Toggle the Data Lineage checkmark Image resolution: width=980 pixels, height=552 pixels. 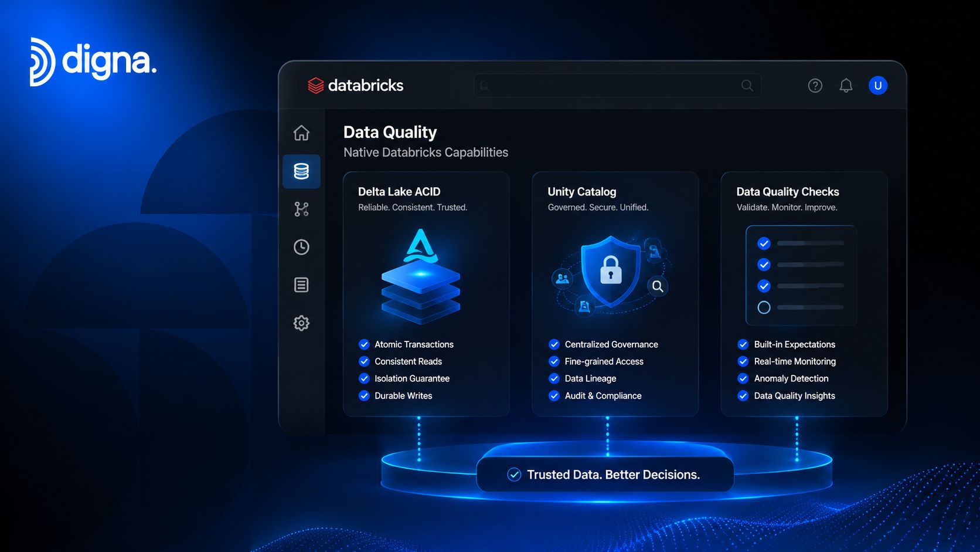pos(554,378)
